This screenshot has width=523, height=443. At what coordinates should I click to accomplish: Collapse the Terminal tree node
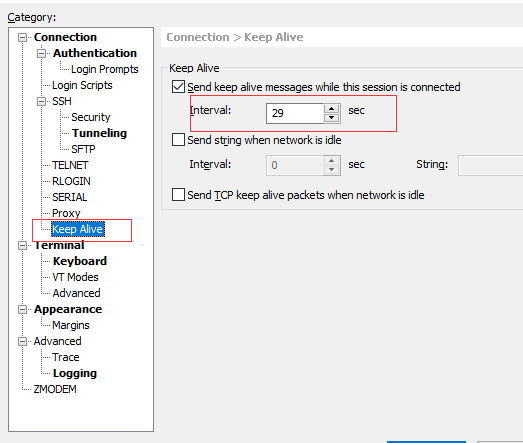[22, 246]
